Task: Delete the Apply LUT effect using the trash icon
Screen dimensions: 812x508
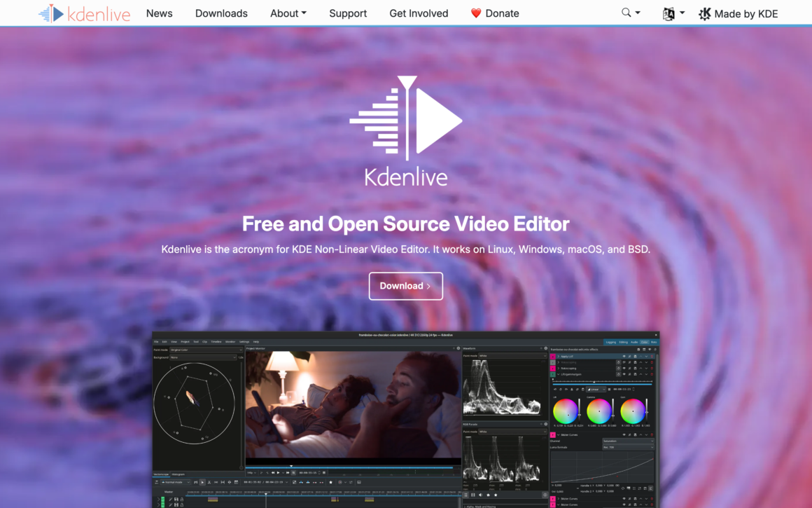Action: pyautogui.click(x=652, y=357)
